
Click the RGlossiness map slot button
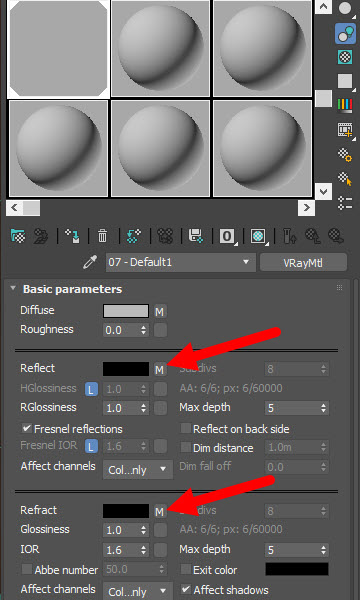[160, 408]
